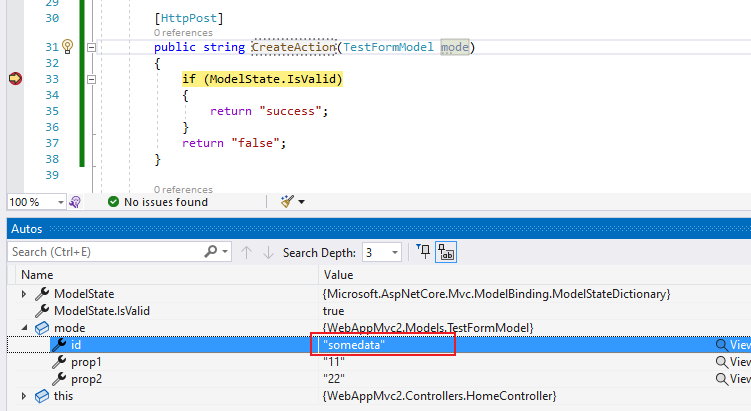
Task: Click the cube icon next to mode
Action: click(42, 328)
